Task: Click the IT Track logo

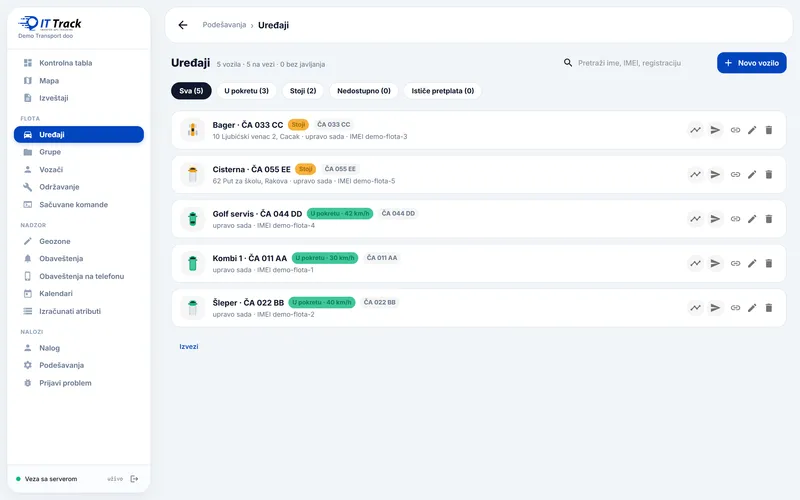Action: pyautogui.click(x=49, y=23)
